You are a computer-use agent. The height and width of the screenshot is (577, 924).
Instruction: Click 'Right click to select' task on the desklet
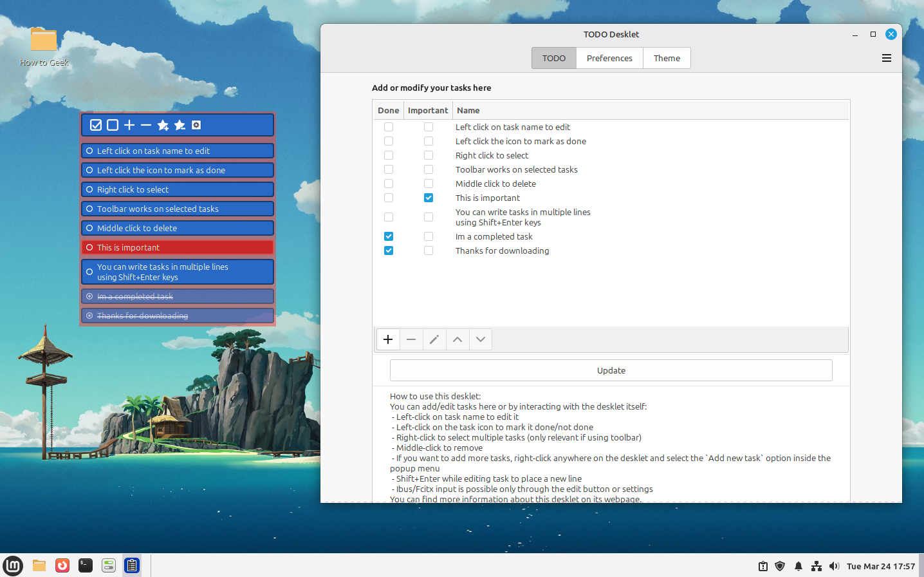[x=178, y=189]
